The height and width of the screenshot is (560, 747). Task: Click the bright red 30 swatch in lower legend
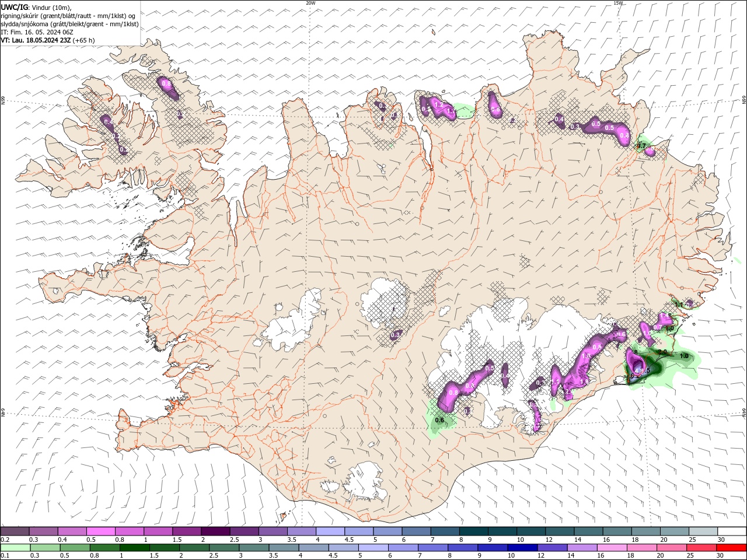731,547
